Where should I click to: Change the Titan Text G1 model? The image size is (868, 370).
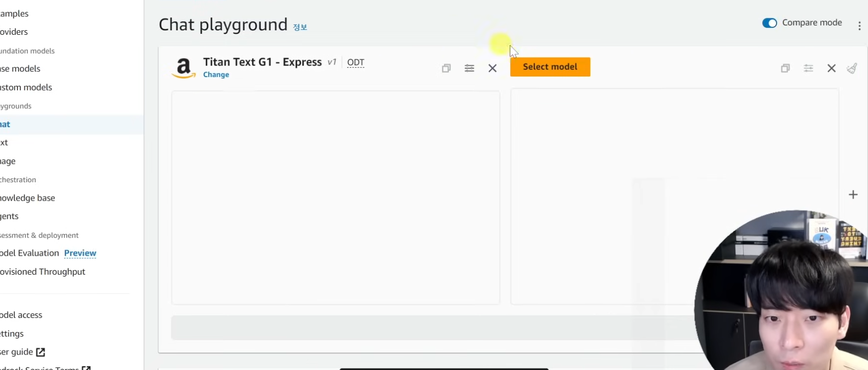coord(216,74)
